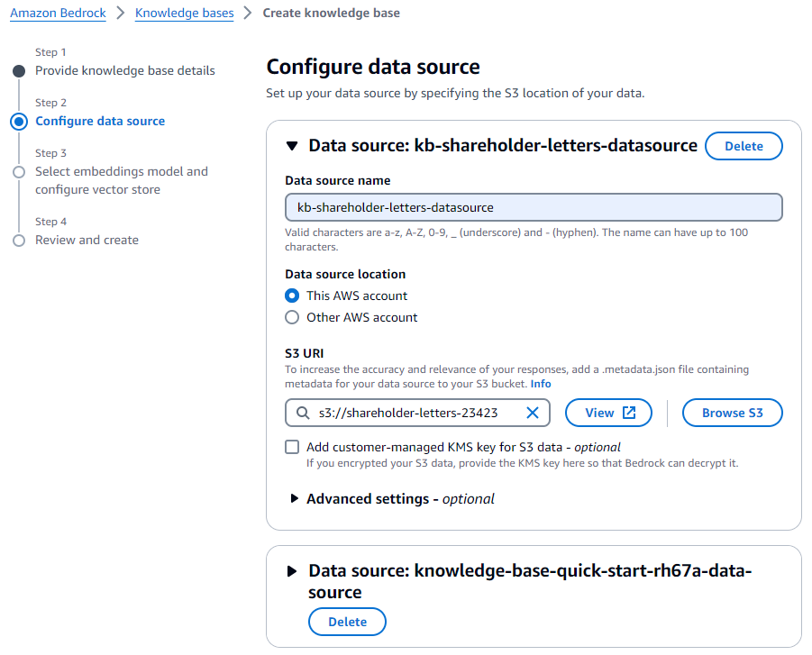Enable the customer-managed KMS key checkbox
812x655 pixels.
coord(291,446)
